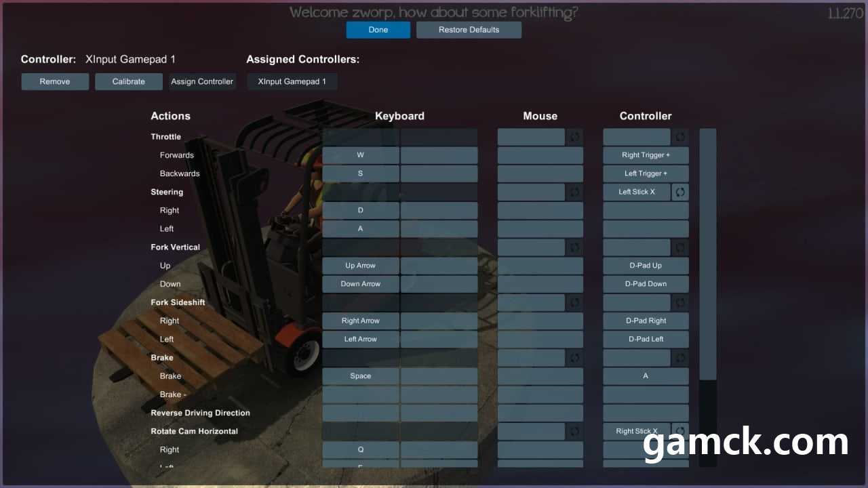Toggle invert icon for Mouse Brake axis
The height and width of the screenshot is (488, 868).
pyautogui.click(x=574, y=358)
